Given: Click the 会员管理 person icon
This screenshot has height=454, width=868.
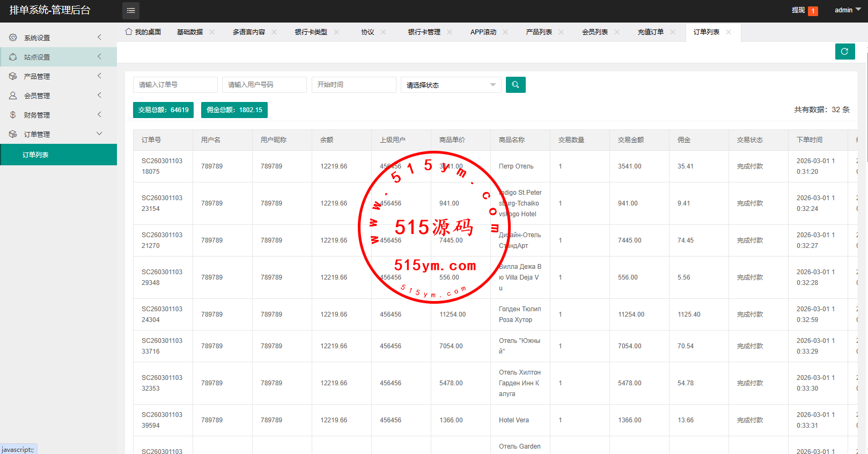Looking at the screenshot, I should (x=13, y=96).
